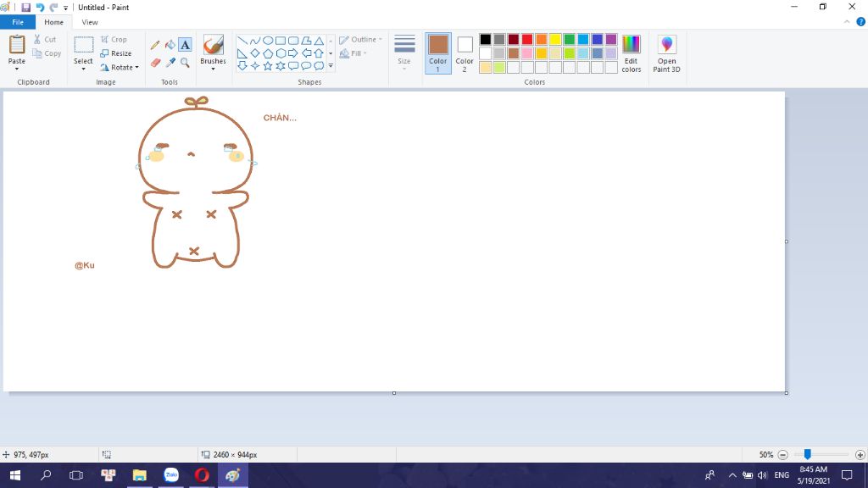Choose the Four-point star shape
The image size is (868, 488).
pyautogui.click(x=254, y=66)
